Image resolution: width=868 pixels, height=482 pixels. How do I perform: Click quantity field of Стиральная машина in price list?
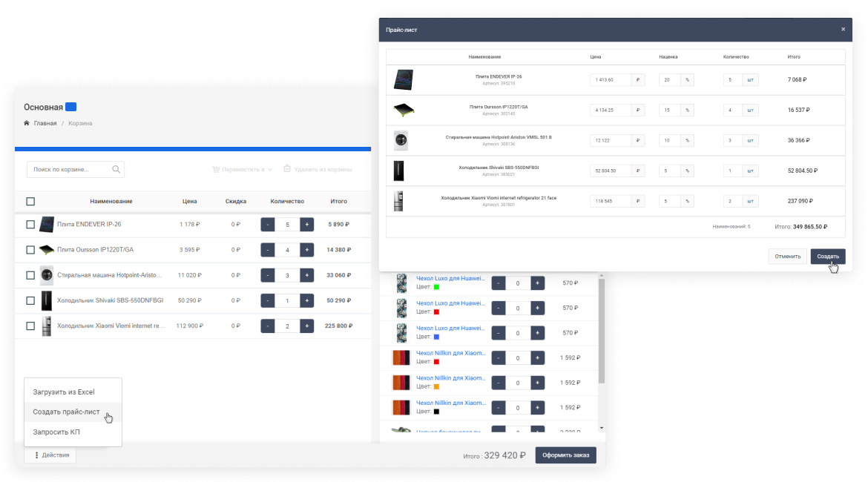coord(733,141)
